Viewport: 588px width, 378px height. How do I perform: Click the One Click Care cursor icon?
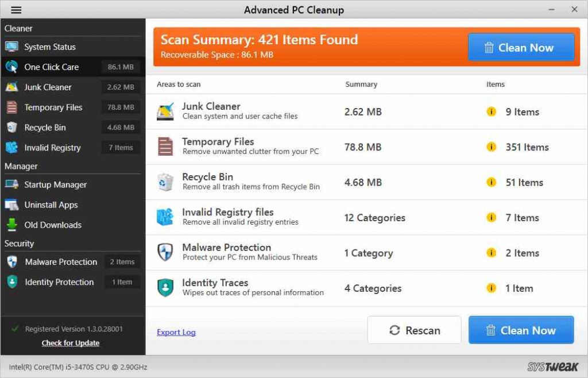(11, 67)
